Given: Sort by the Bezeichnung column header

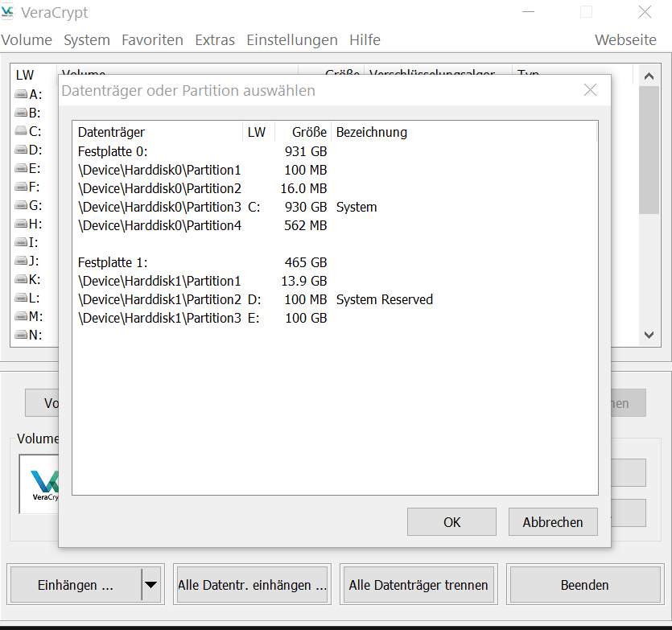Looking at the screenshot, I should (464, 132).
